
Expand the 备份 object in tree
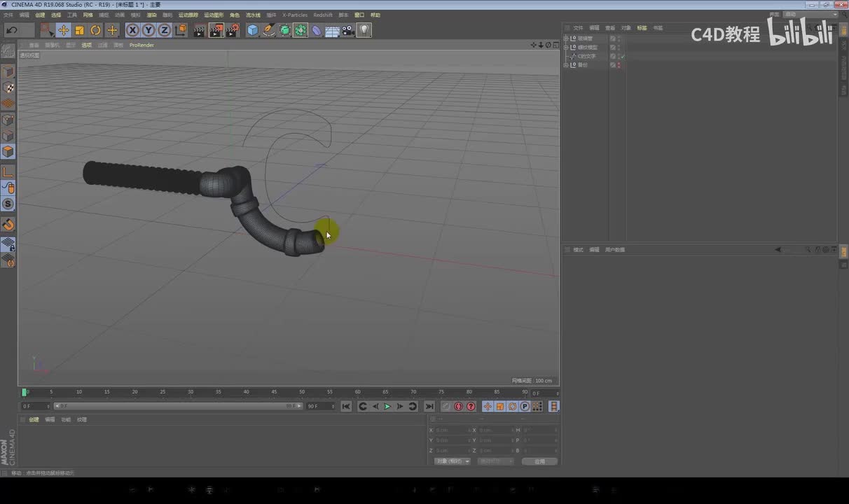(566, 65)
